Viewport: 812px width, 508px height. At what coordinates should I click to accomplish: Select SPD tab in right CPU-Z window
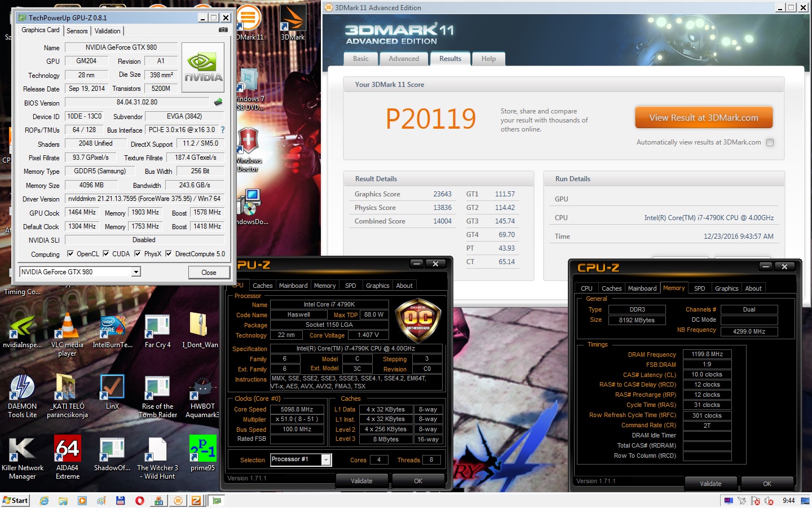pos(699,288)
